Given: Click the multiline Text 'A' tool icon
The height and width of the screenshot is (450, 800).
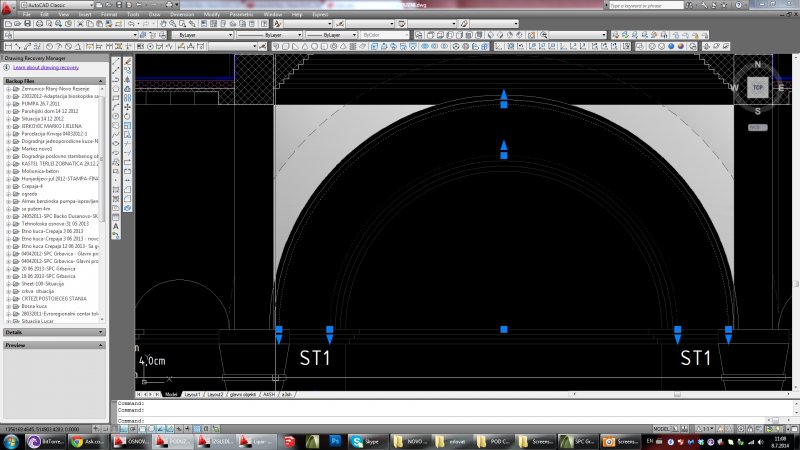Looking at the screenshot, I should tap(116, 226).
